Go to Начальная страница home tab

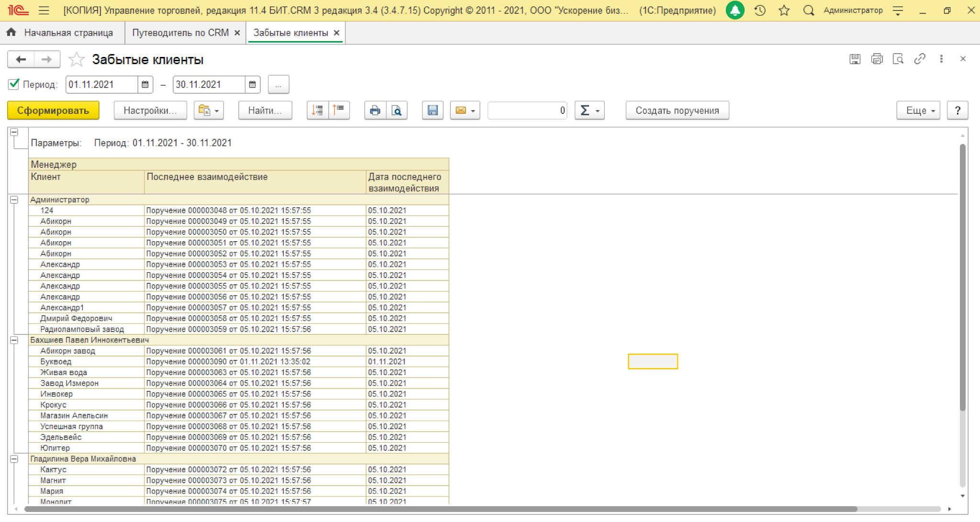(60, 33)
